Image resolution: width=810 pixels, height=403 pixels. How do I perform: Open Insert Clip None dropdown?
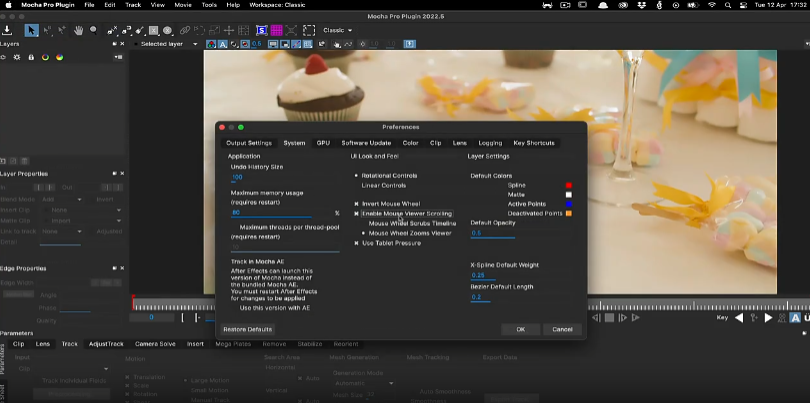pyautogui.click(x=83, y=210)
